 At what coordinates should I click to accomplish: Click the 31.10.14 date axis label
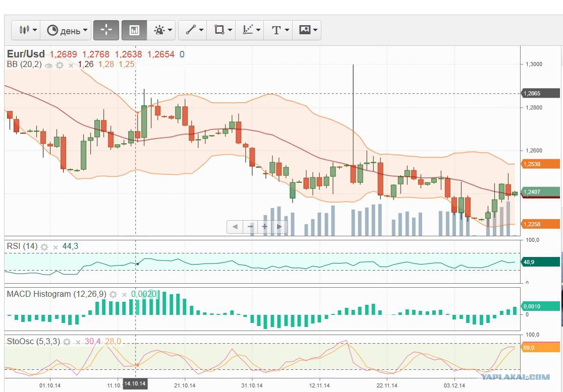(x=252, y=385)
